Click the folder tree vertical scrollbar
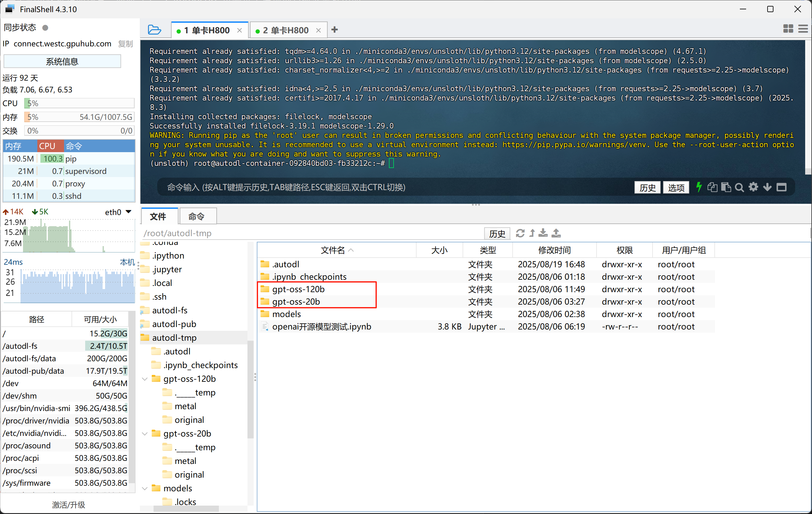The height and width of the screenshot is (514, 812). [250, 389]
